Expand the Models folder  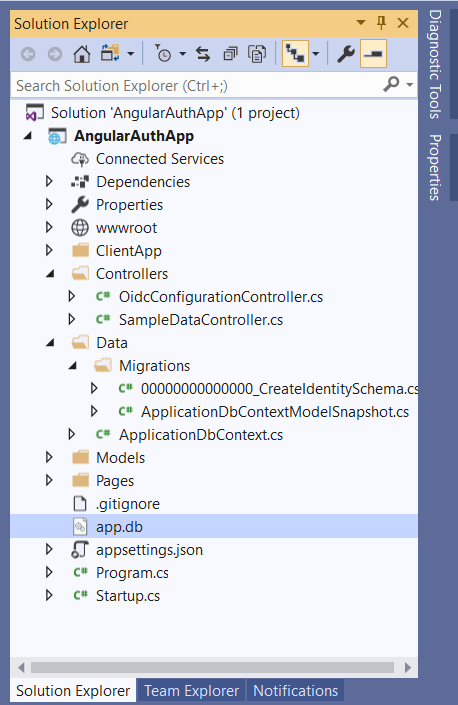[x=49, y=457]
